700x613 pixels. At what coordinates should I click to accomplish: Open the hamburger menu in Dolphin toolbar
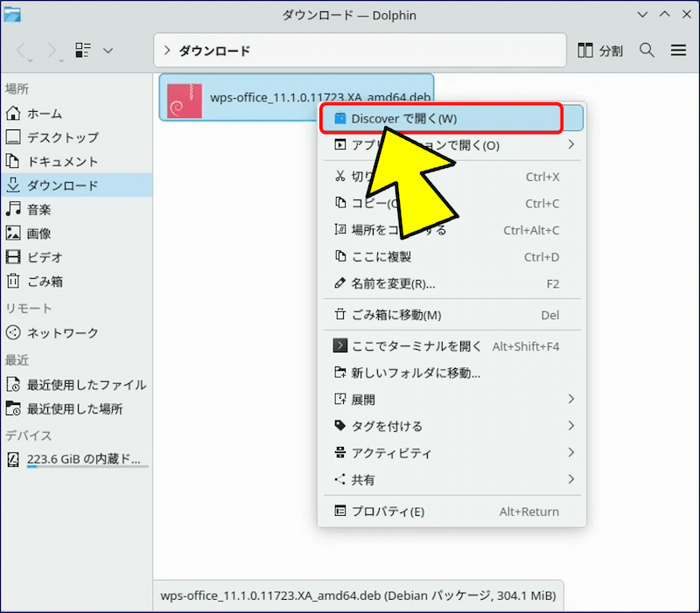pyautogui.click(x=678, y=50)
